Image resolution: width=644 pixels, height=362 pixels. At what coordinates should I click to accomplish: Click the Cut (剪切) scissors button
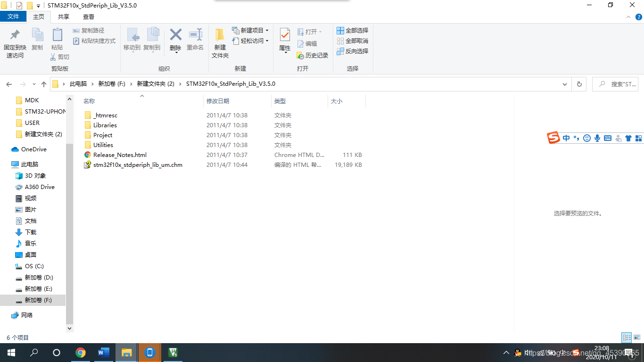(x=60, y=57)
